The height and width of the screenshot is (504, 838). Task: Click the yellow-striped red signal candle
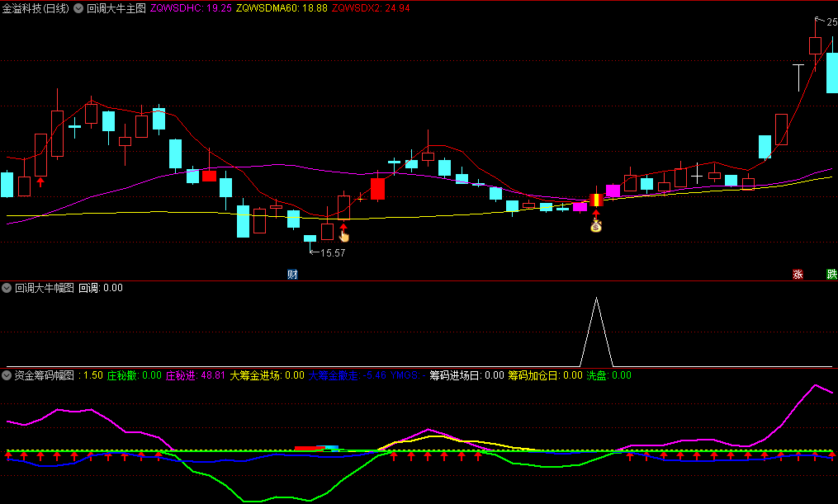596,200
